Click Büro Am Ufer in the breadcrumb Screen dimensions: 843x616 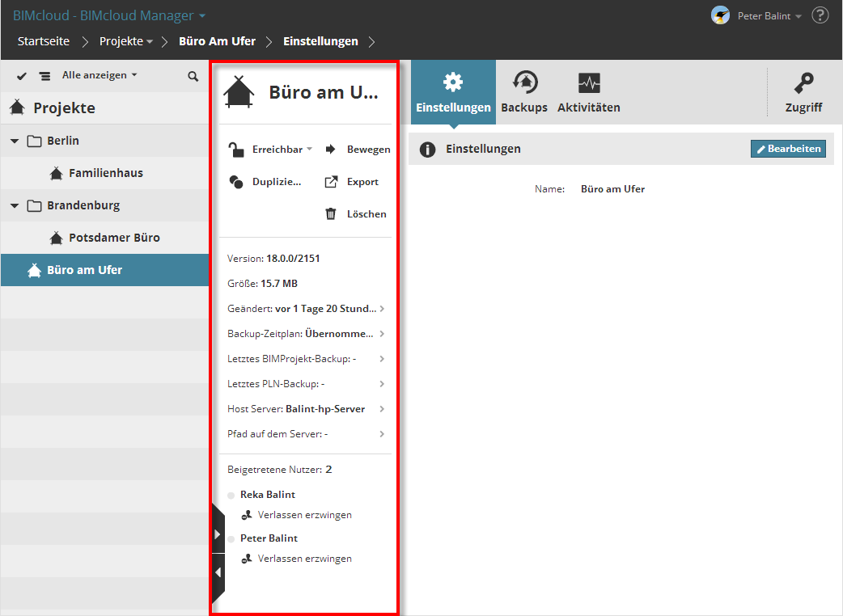pyautogui.click(x=217, y=41)
